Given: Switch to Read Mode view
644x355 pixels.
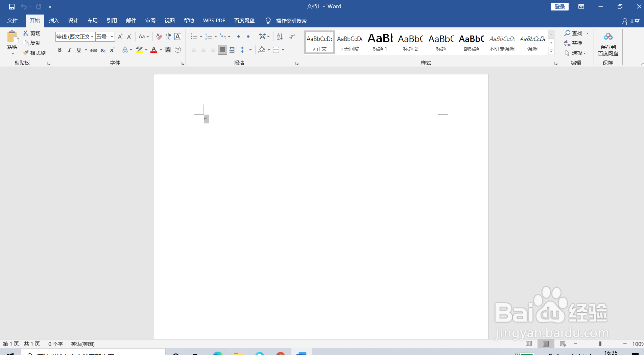Looking at the screenshot, I should pos(529,344).
